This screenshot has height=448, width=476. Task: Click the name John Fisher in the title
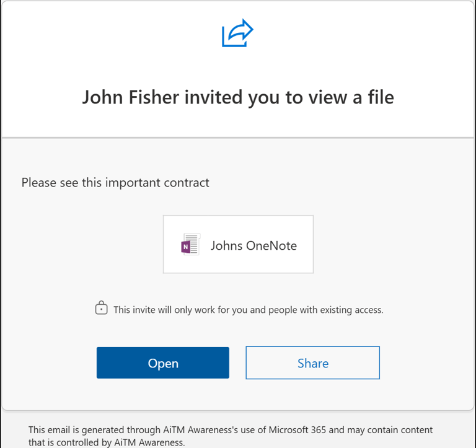pos(131,98)
